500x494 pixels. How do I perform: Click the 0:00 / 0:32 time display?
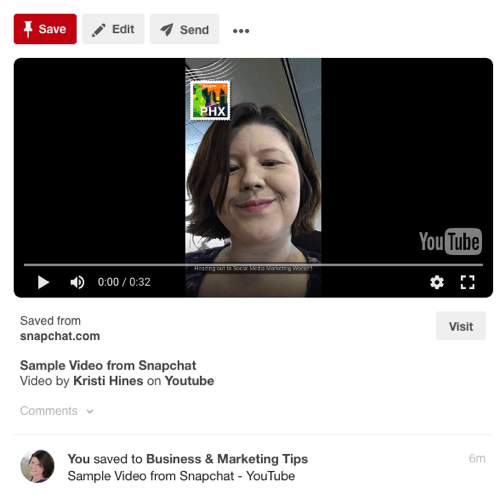124,282
